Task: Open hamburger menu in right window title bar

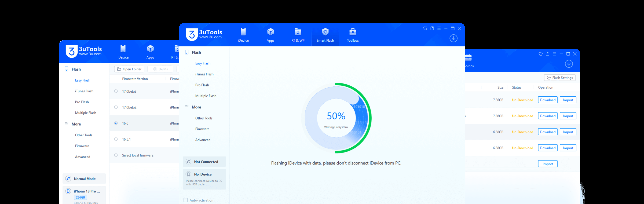Action: click(x=554, y=54)
